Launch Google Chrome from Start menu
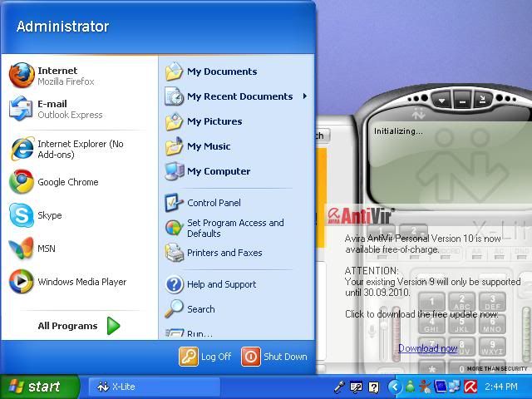 point(53,182)
